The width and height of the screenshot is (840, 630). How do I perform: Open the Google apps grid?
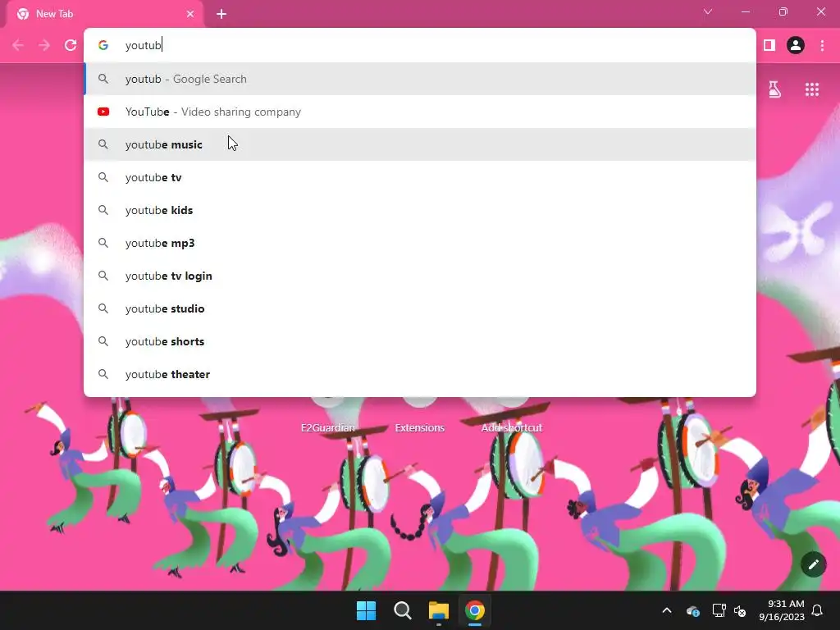[812, 89]
